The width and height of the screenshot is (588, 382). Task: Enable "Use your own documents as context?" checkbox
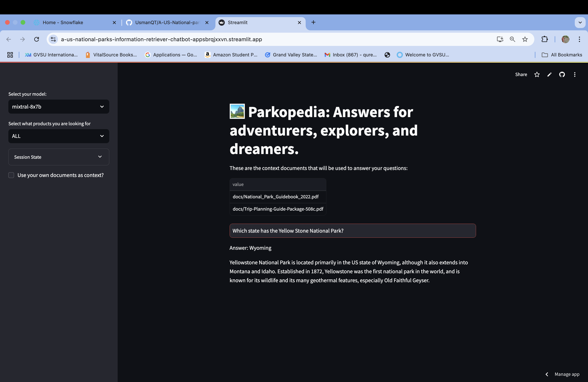pyautogui.click(x=11, y=175)
